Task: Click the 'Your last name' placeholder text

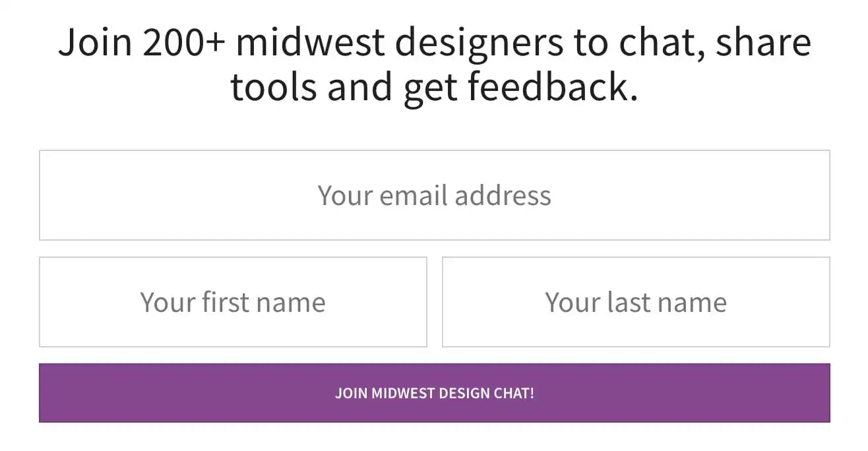Action: [x=636, y=303]
